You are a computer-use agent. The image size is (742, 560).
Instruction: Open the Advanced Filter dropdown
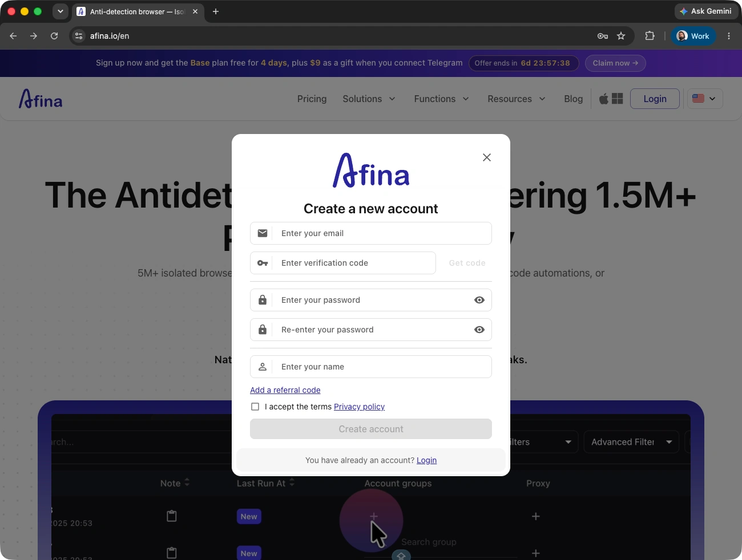pyautogui.click(x=631, y=442)
